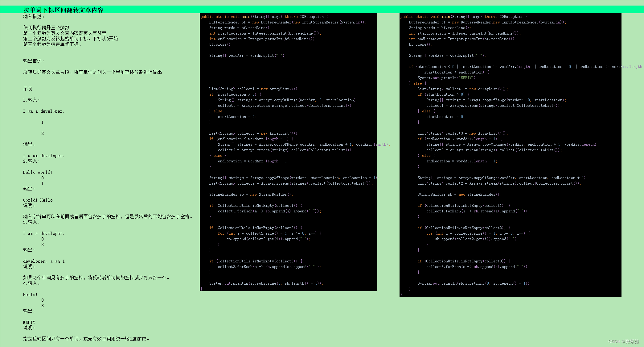The height and width of the screenshot is (347, 644).
Task: Click the output text developer. a am I
Action: [x=44, y=261]
